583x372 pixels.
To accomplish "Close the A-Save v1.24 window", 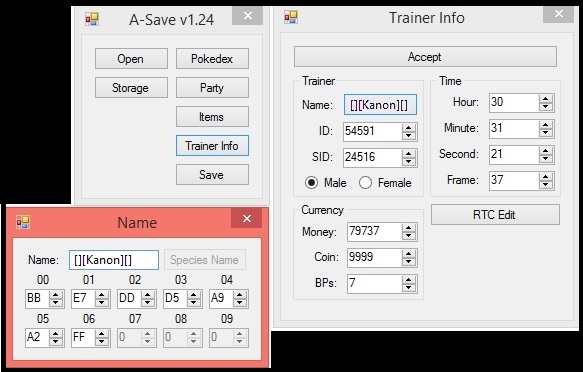I will [x=248, y=16].
